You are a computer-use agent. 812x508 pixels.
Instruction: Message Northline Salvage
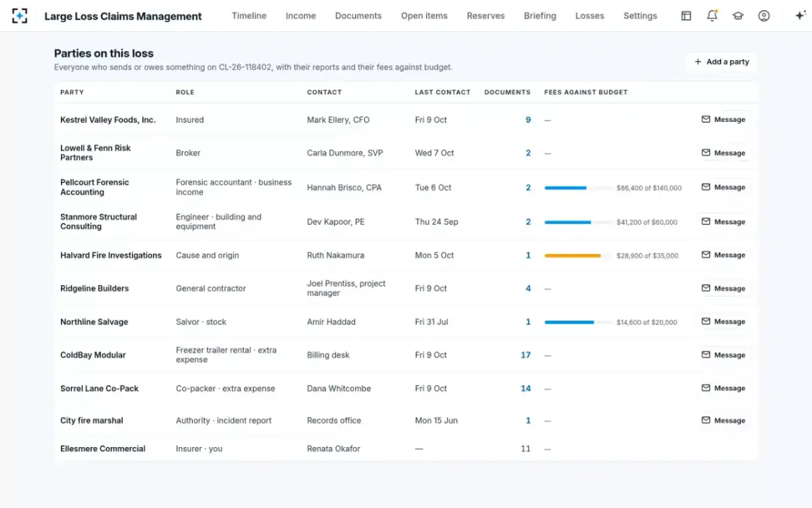pos(723,322)
